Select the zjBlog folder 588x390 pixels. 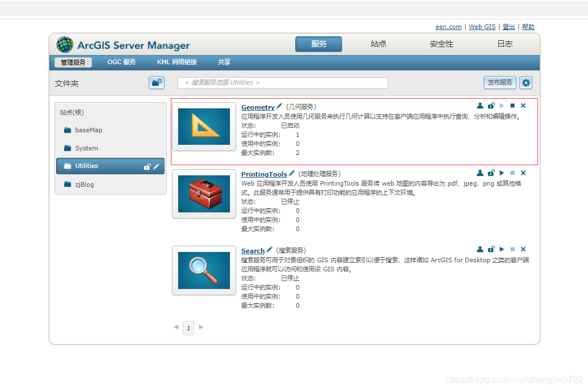(x=84, y=184)
